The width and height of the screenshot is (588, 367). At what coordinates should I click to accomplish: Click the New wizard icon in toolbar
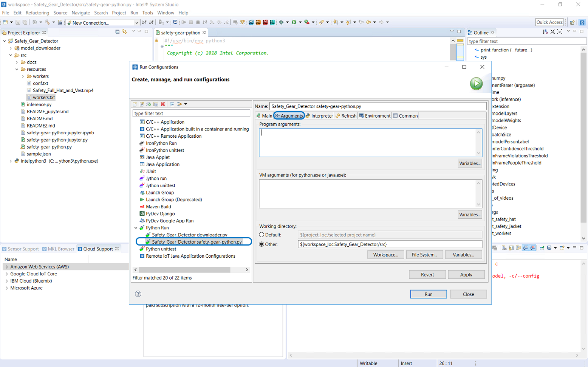tap(5, 22)
